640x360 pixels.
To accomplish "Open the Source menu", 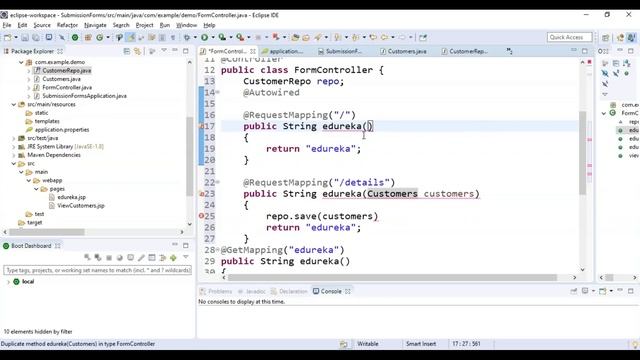I will point(42,25).
